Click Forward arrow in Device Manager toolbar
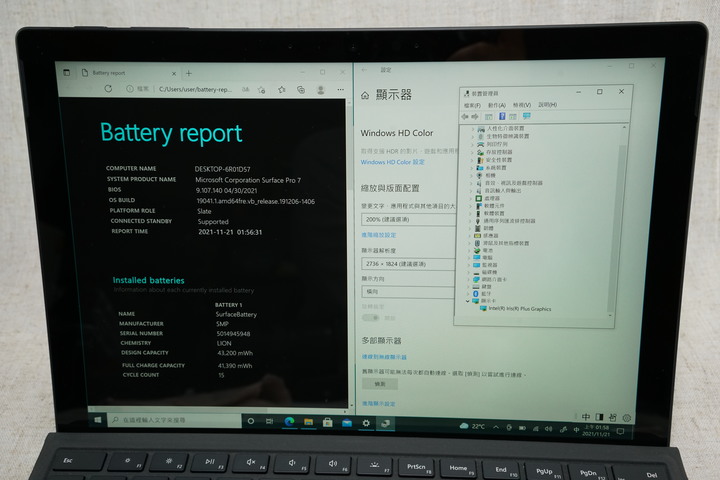The image size is (720, 480). [475, 117]
